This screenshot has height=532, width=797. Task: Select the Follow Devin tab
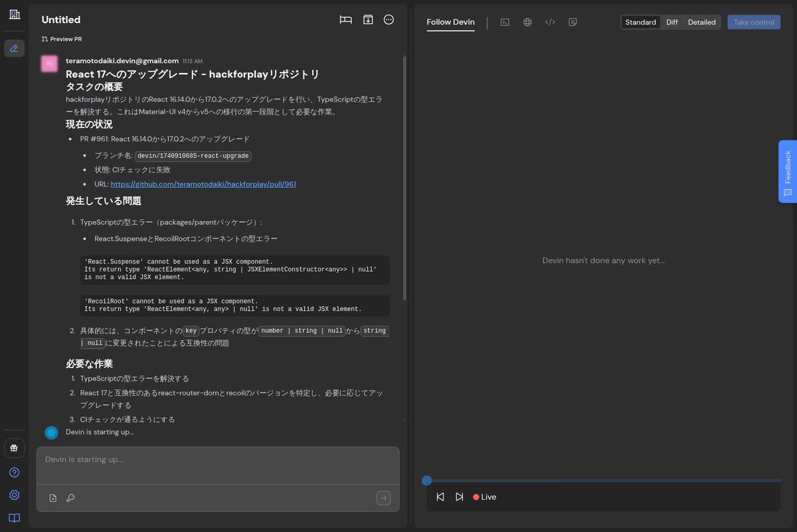coord(450,23)
